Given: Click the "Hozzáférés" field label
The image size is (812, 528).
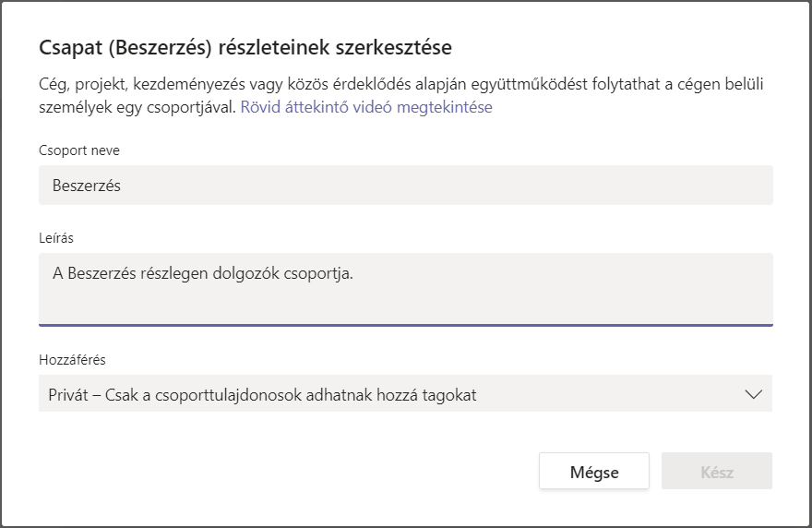Looking at the screenshot, I should click(78, 359).
